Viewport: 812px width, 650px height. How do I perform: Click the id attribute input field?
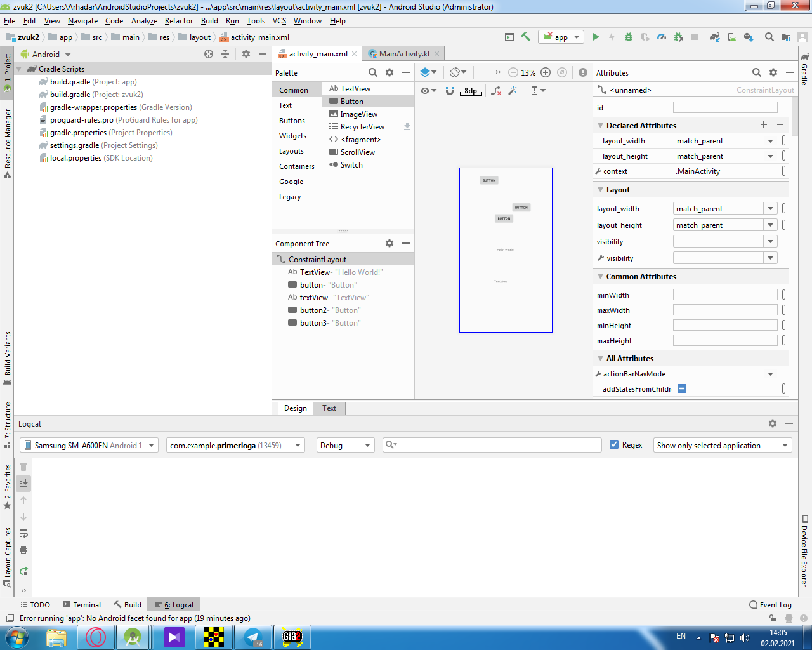(725, 108)
